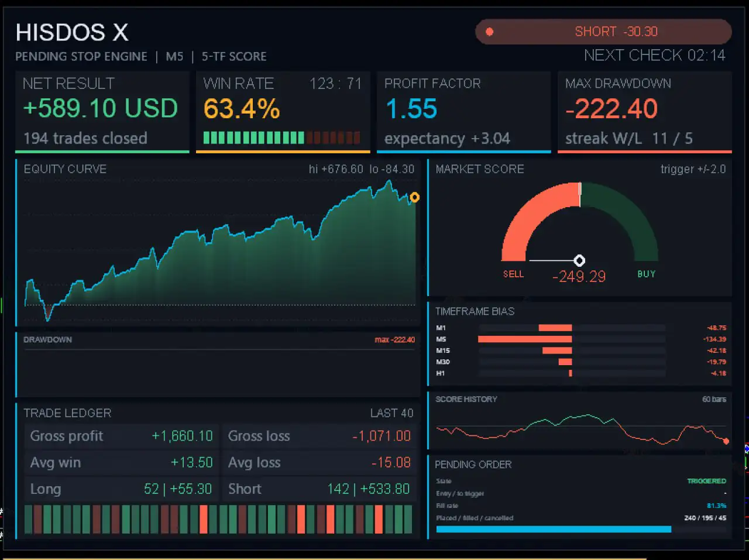Click the 1.55 profit factor value

click(411, 109)
